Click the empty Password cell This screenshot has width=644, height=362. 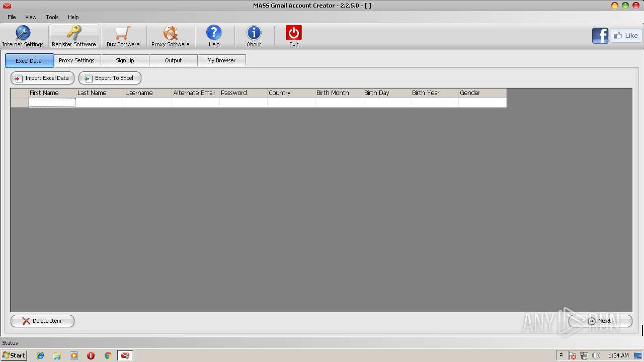click(x=244, y=103)
